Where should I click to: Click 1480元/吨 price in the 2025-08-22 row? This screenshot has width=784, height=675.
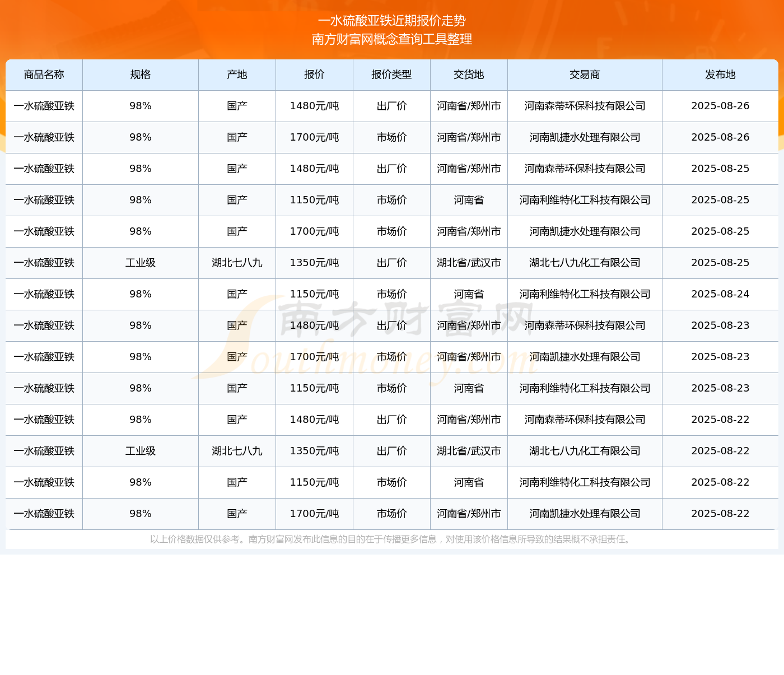(314, 420)
